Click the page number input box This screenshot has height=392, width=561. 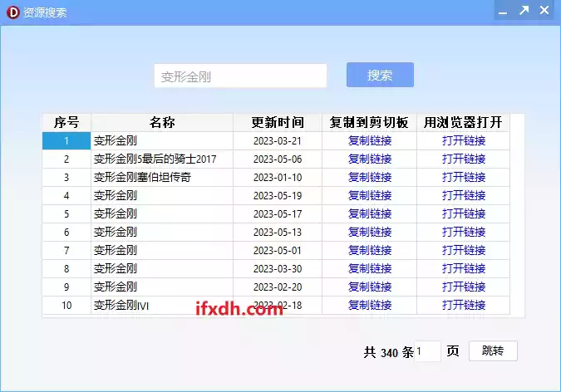click(x=427, y=351)
